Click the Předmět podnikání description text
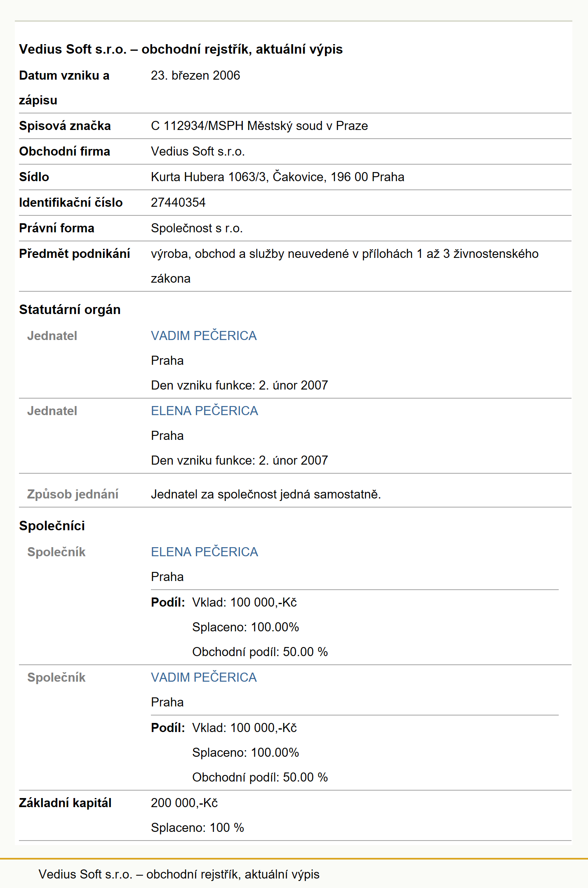This screenshot has height=888, width=588. point(345,266)
